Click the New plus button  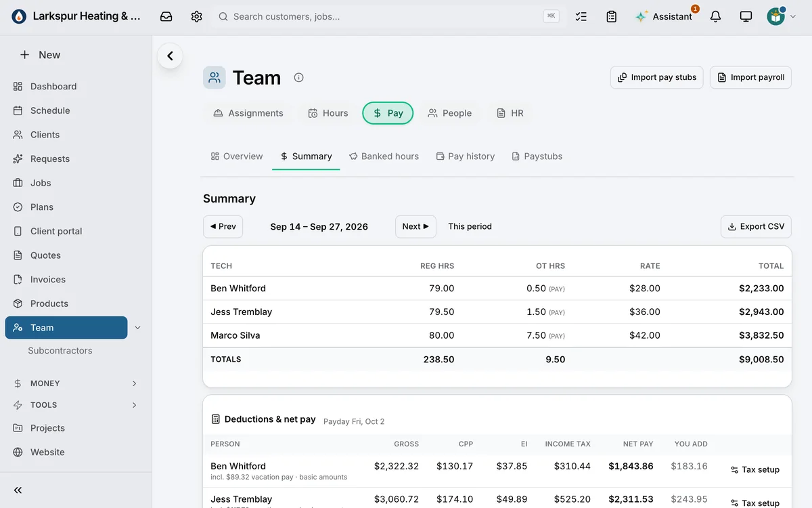tap(40, 55)
